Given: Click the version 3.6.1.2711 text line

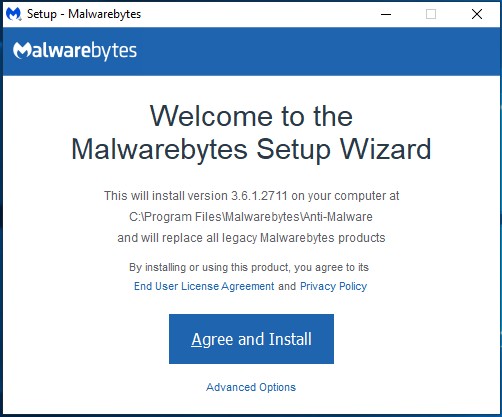Looking at the screenshot, I should click(x=251, y=196).
